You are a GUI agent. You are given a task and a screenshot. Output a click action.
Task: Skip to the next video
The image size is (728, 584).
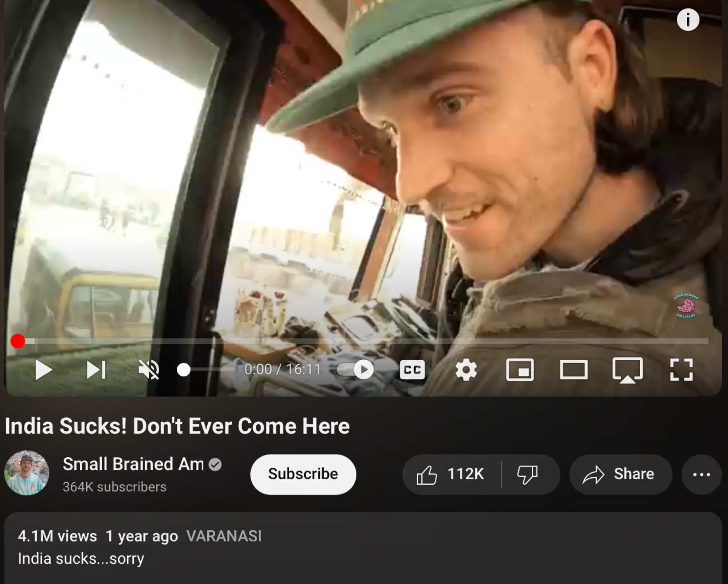tap(96, 370)
